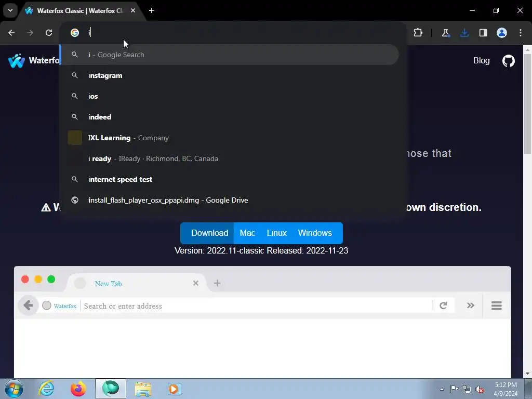Click the scrollbar down arrow
This screenshot has width=532, height=399.
coord(527,374)
